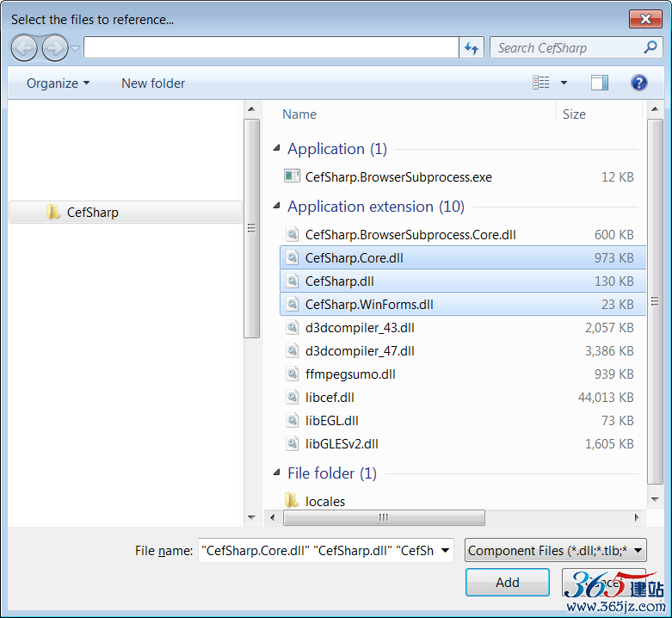Click the CefSharp folder icon in tree

pyautogui.click(x=52, y=212)
